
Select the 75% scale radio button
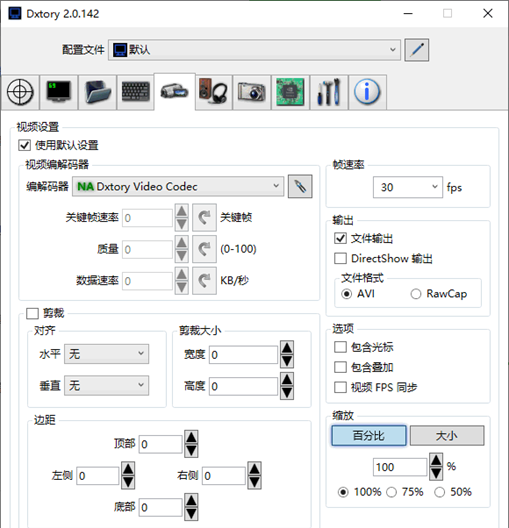[x=391, y=492]
